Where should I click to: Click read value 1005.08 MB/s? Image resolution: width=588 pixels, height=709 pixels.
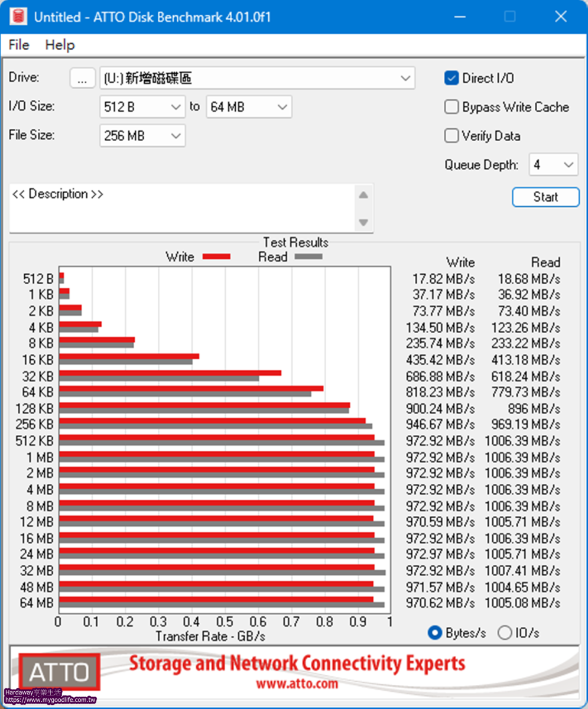tap(522, 603)
